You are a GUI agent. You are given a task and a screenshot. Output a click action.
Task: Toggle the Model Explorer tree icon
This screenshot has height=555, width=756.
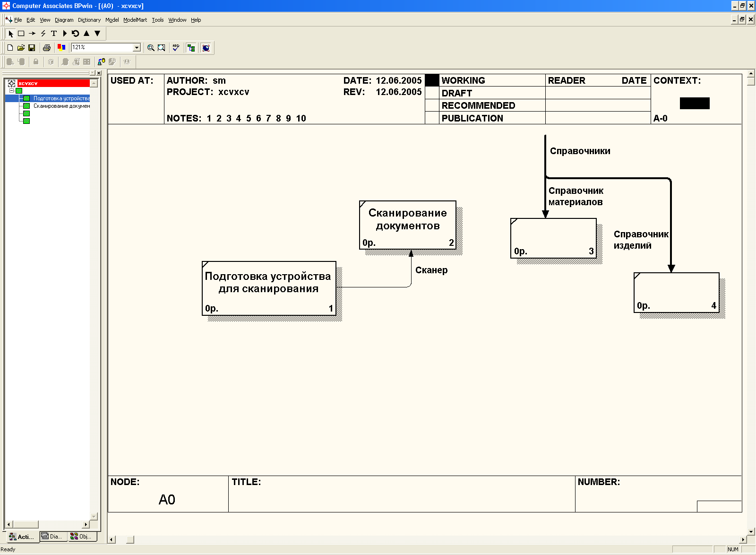click(x=191, y=48)
